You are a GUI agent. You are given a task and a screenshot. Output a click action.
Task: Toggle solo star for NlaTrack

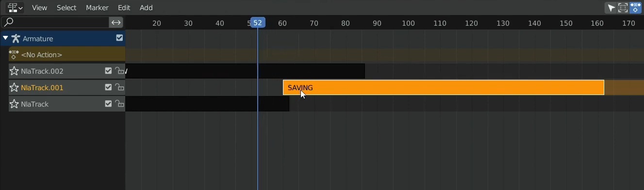pos(14,104)
